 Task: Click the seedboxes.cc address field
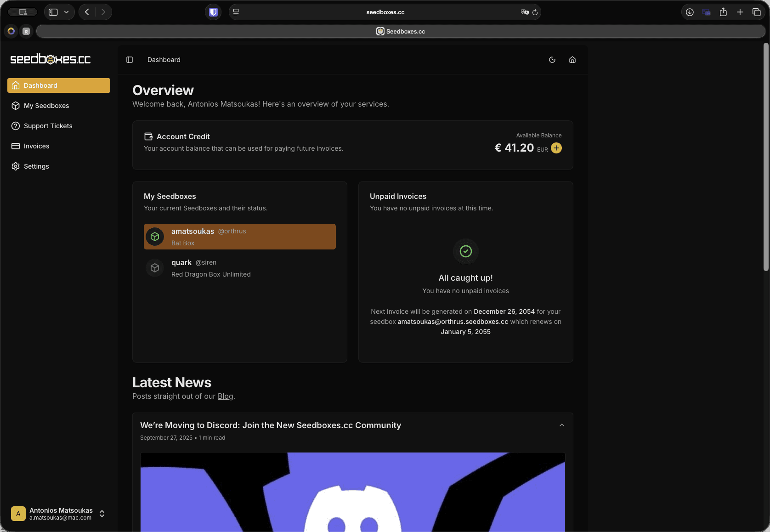385,12
